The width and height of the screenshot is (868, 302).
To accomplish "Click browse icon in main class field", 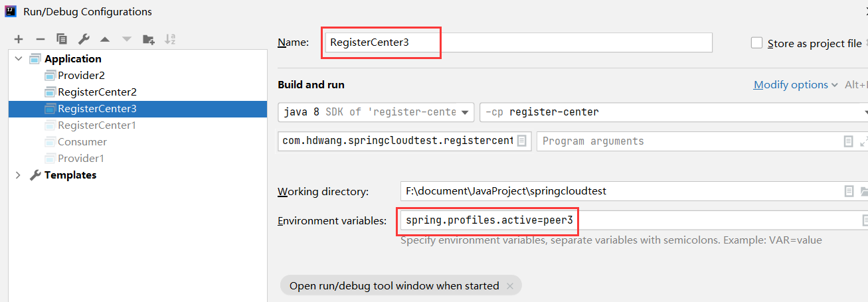I will tap(522, 141).
